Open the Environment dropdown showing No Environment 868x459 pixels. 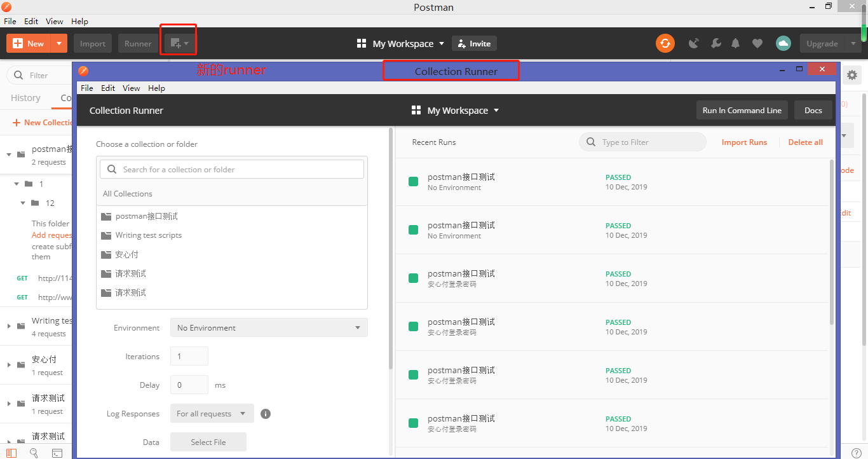click(x=269, y=327)
